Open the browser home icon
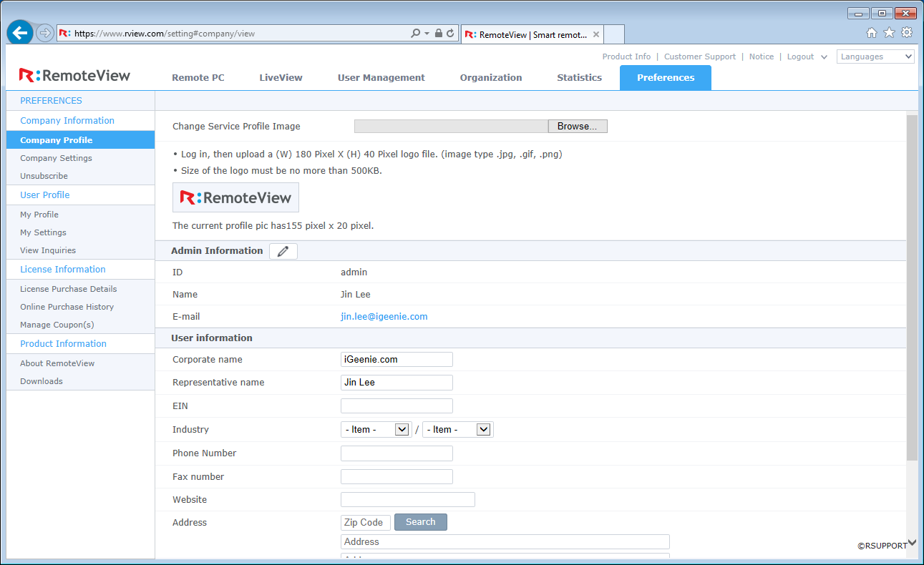The width and height of the screenshot is (924, 565). pos(871,32)
